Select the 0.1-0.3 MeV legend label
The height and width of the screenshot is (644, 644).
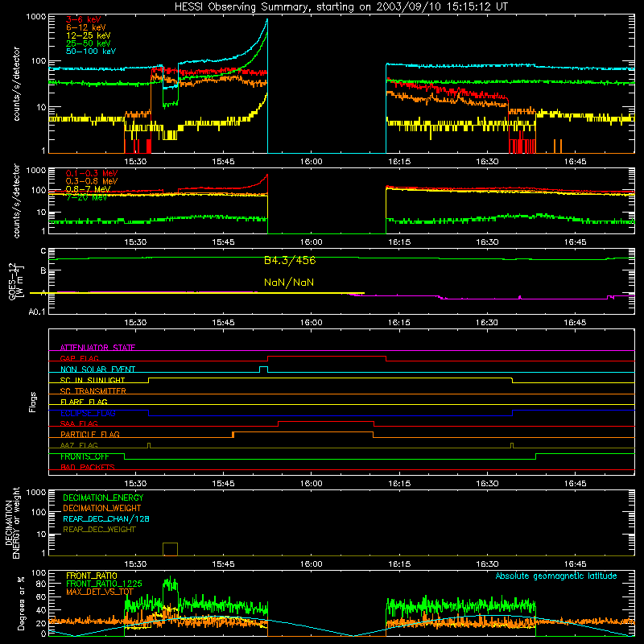pos(92,173)
